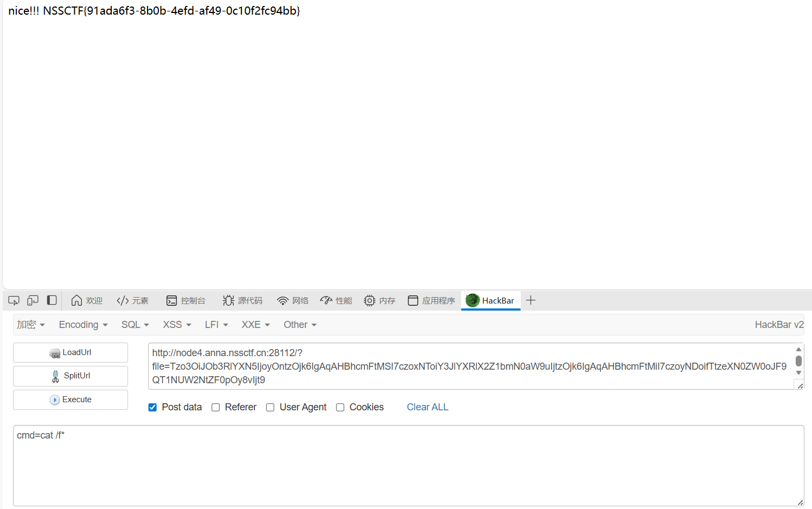Screen dimensions: 812x509
Task: Expand the Encoding dropdown menu
Action: tap(83, 325)
